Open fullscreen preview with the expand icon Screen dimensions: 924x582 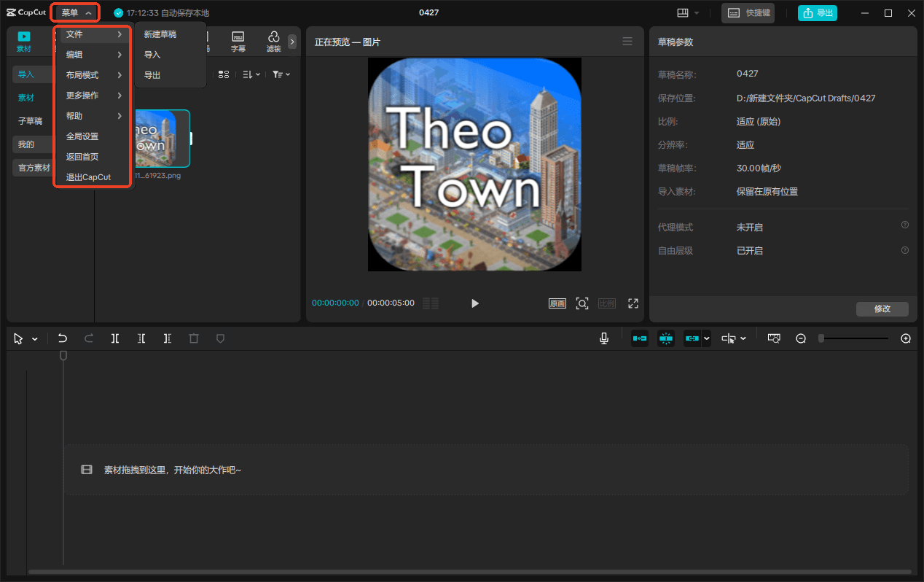[633, 303]
